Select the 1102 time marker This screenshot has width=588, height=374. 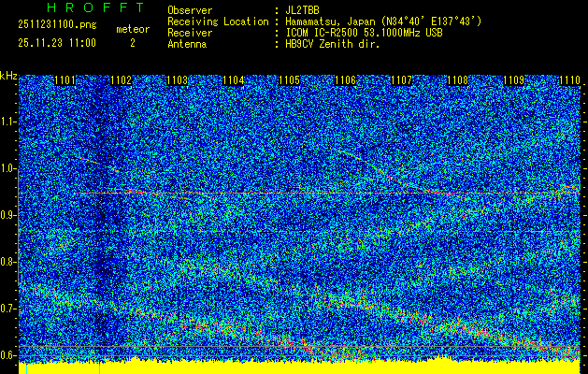pos(122,81)
